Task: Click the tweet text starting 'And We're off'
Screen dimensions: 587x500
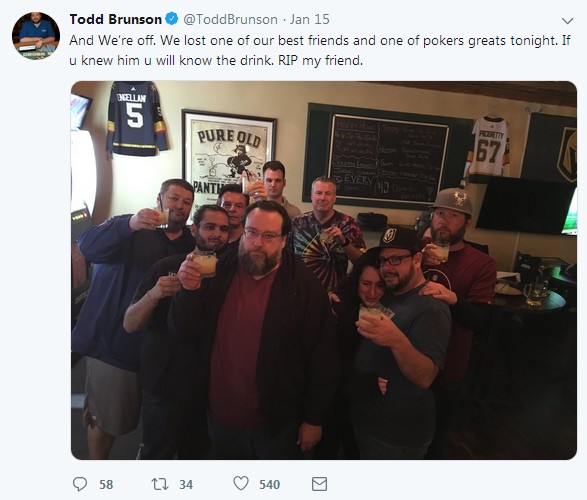Action: click(320, 50)
